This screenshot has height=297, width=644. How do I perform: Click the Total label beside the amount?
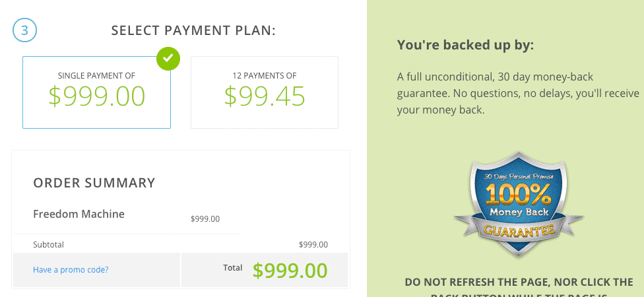(x=232, y=268)
